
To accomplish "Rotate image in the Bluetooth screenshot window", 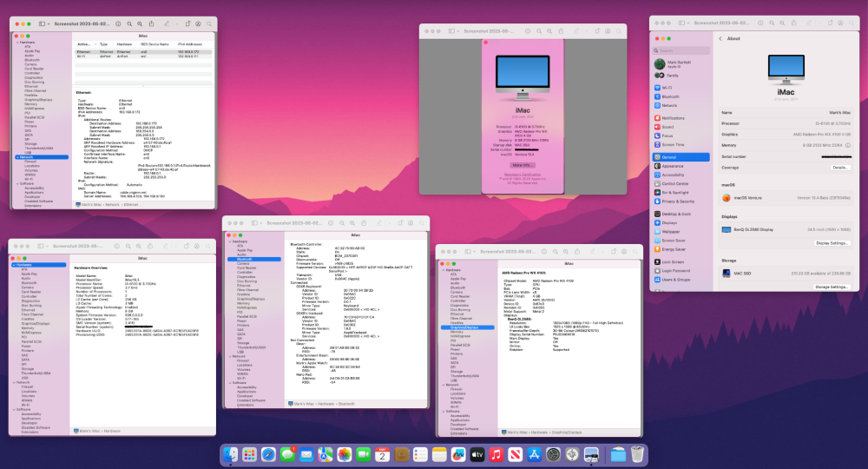I will [399, 223].
